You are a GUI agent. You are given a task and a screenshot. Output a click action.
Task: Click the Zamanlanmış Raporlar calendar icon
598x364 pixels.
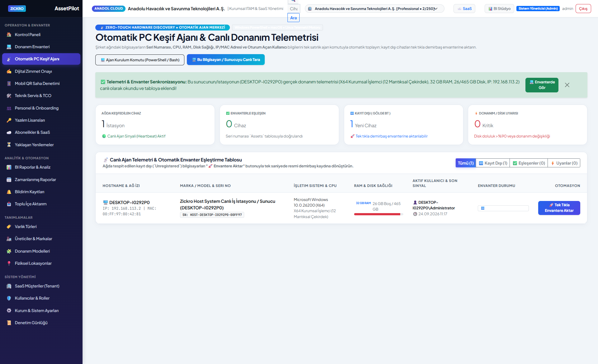[9, 180]
